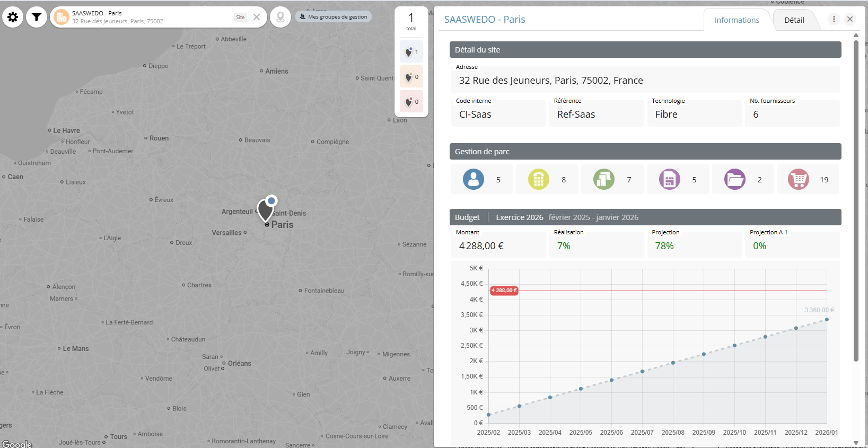Click the Mes groupes de gestion button
Image resolution: width=868 pixels, height=448 pixels.
point(334,17)
